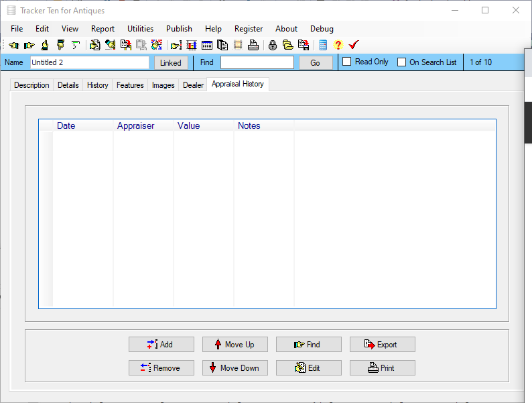The image size is (532, 403).
Task: Click the stacked pages report icon
Action: 222,45
